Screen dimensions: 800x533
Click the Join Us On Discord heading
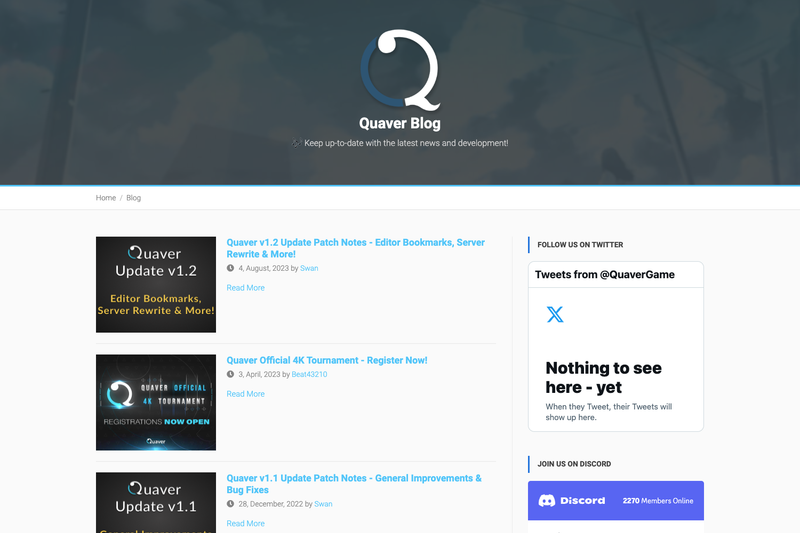(x=574, y=464)
